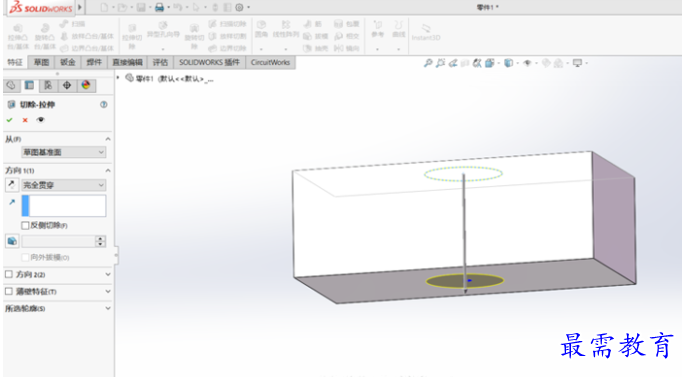
Task: Open the New document dropdown arrow
Action: [x=113, y=7]
